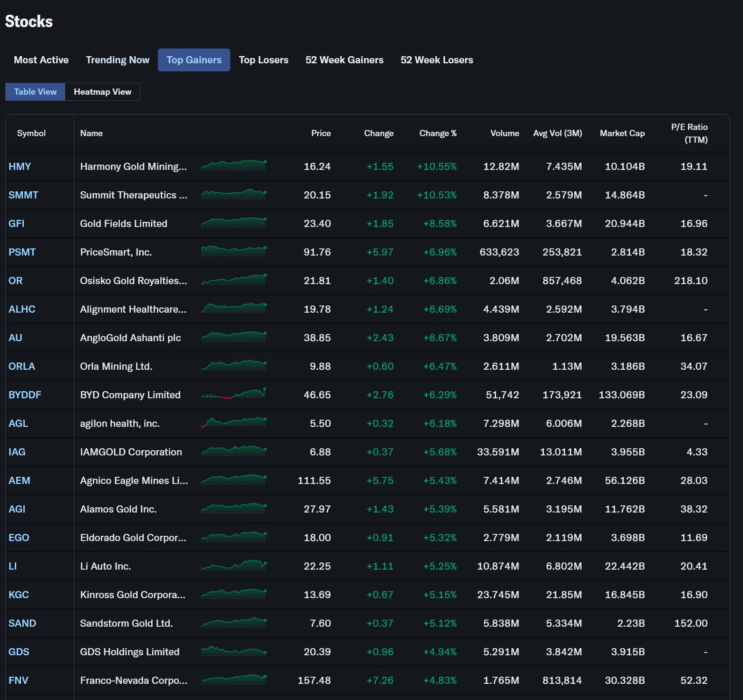Open OR ticker link
The height and width of the screenshot is (700, 743).
(x=15, y=281)
